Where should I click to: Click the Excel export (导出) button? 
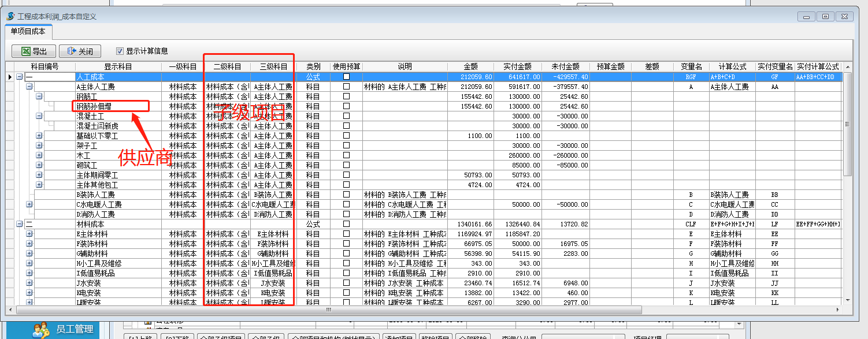click(34, 51)
